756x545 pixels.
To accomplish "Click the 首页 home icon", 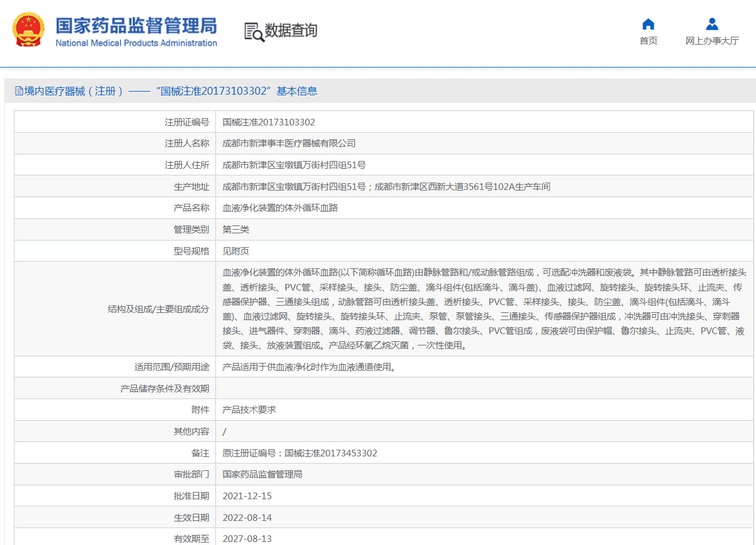I will [x=649, y=24].
